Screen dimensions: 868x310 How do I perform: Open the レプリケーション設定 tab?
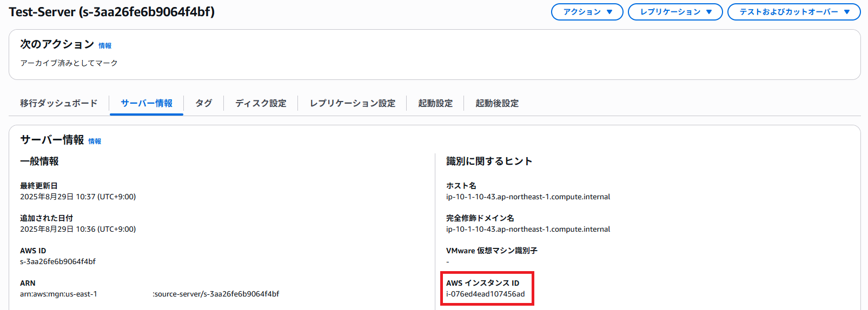[353, 103]
